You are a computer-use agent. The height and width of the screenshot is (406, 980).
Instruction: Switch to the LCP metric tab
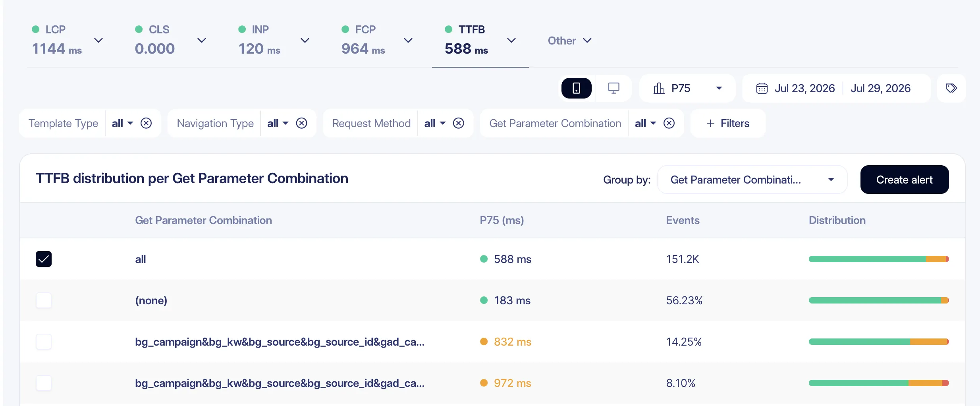(x=67, y=41)
